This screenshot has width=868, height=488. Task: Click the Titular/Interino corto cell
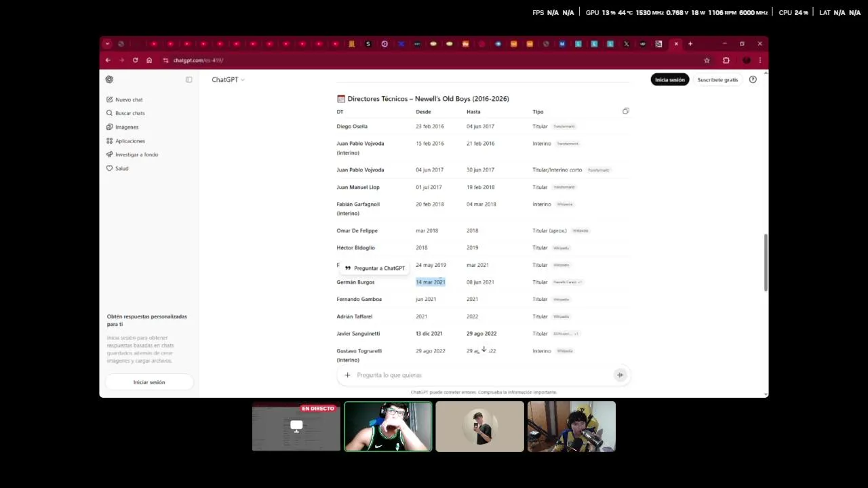click(557, 170)
